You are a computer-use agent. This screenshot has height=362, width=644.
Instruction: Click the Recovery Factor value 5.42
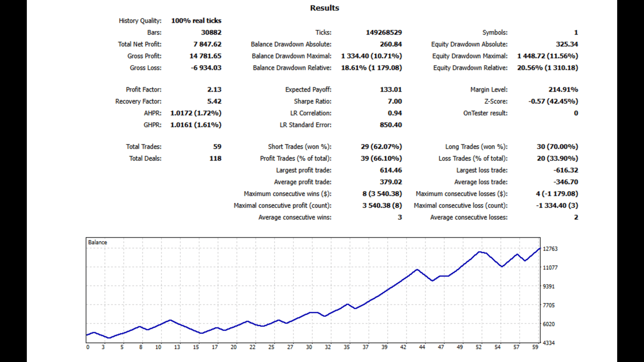(x=214, y=101)
